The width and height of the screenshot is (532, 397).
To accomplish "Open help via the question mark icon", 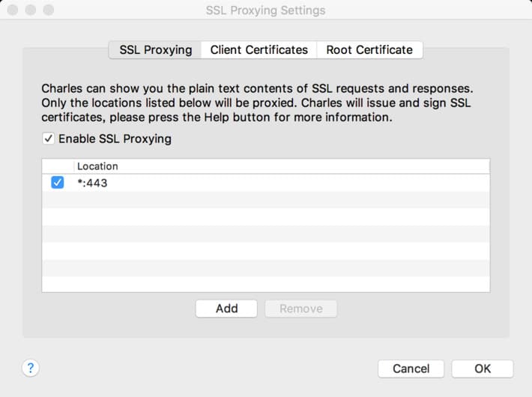I will 31,368.
